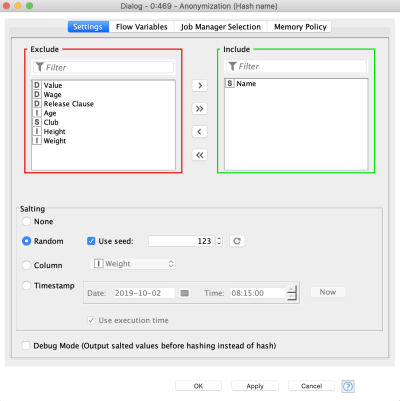This screenshot has height=401, width=400.
Task: Click the Time field 08:15:00
Action: click(258, 293)
